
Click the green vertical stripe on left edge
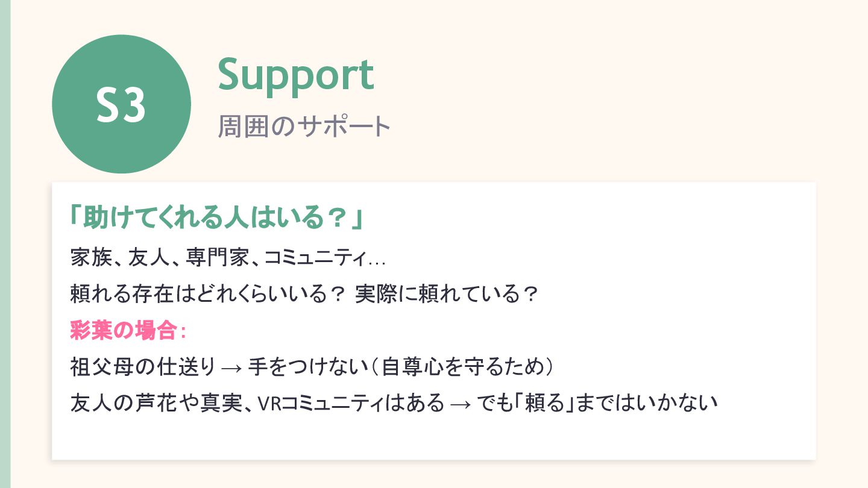click(x=5, y=244)
